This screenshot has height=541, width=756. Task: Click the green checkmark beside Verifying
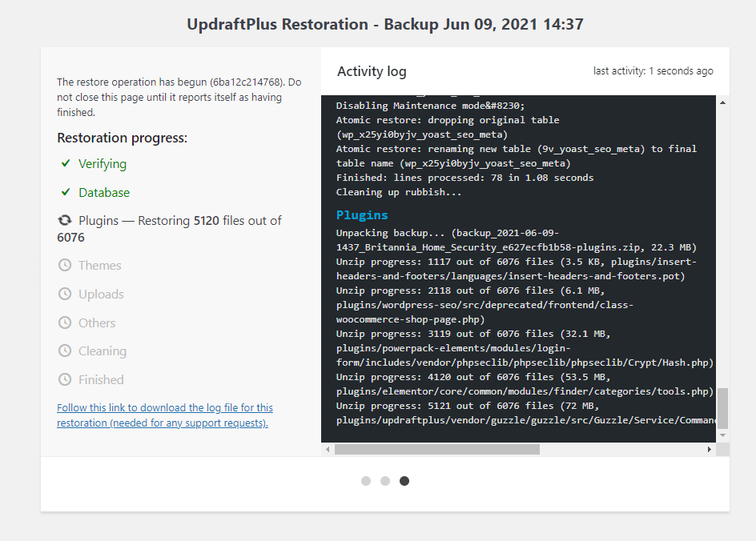pos(66,163)
